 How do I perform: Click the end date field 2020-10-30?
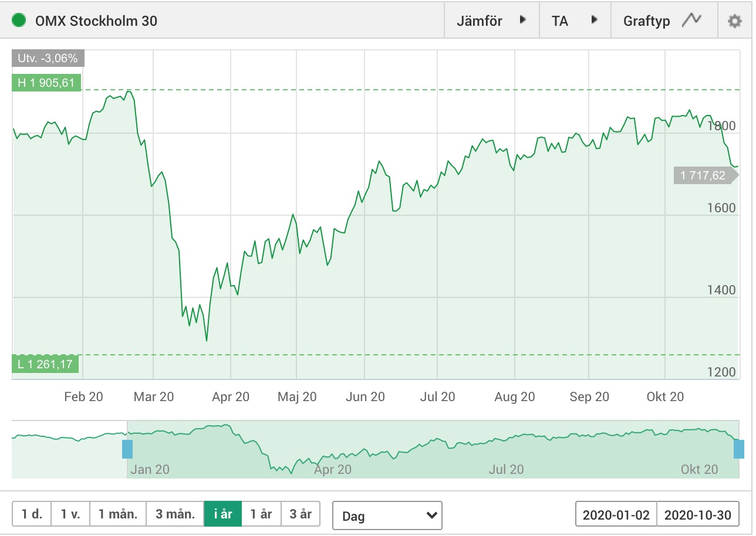698,515
